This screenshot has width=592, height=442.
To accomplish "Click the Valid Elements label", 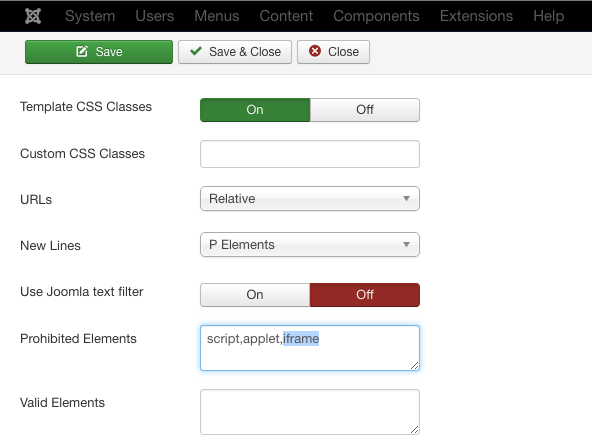I will tap(63, 403).
